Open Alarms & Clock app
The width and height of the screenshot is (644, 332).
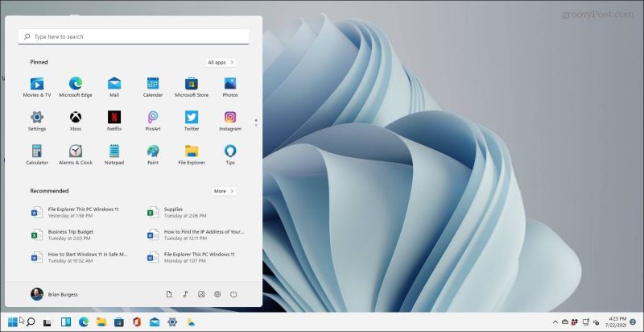[x=76, y=153]
